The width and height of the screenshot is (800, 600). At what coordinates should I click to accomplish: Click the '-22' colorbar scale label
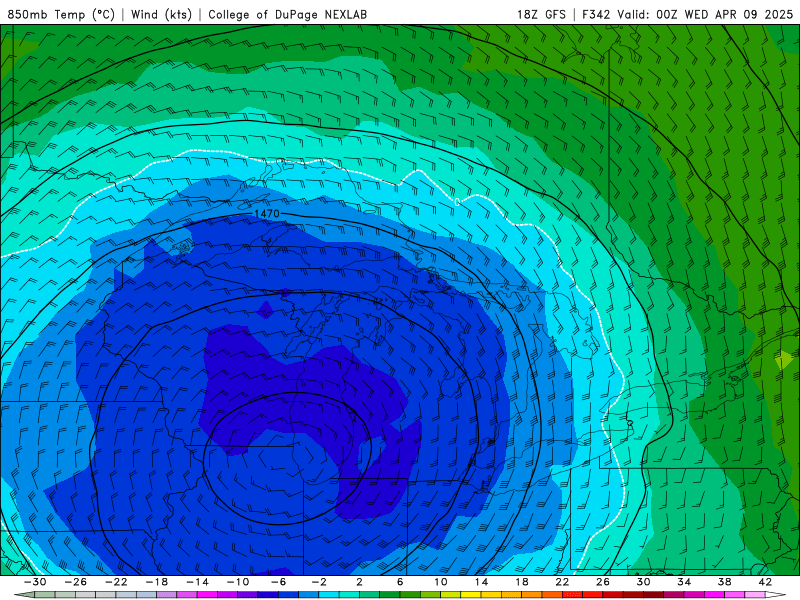point(116,582)
